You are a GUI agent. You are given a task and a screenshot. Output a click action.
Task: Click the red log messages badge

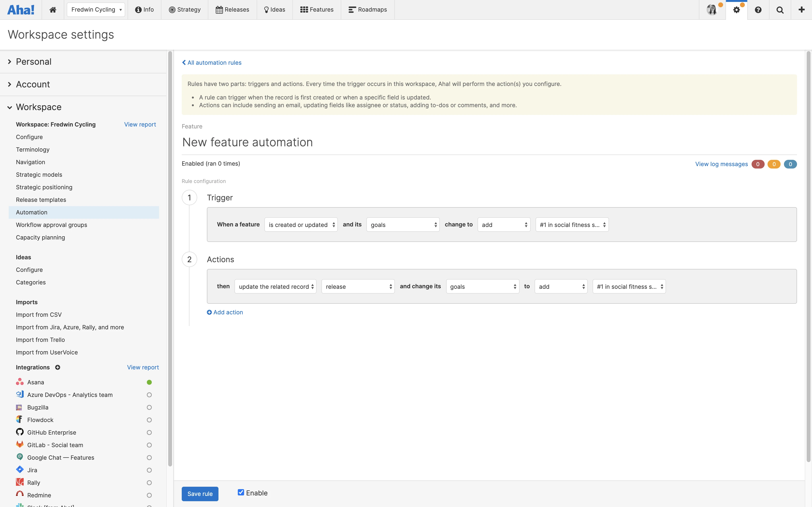(758, 164)
